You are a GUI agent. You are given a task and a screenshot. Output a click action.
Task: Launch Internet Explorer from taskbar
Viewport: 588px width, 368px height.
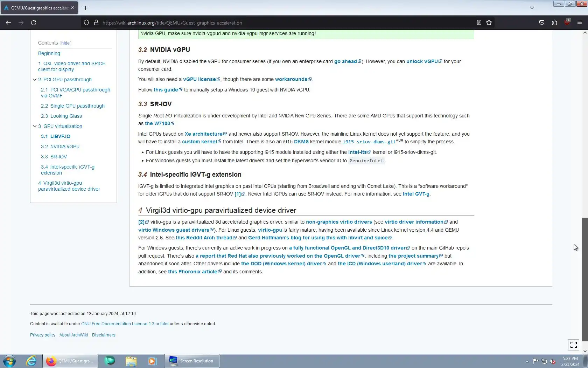[x=31, y=361]
